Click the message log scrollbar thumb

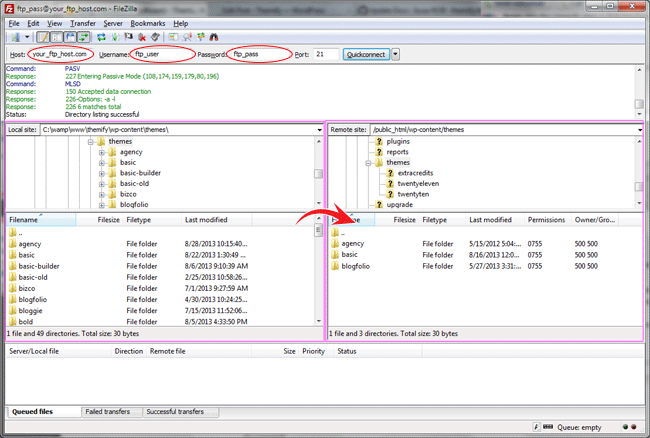[639, 104]
